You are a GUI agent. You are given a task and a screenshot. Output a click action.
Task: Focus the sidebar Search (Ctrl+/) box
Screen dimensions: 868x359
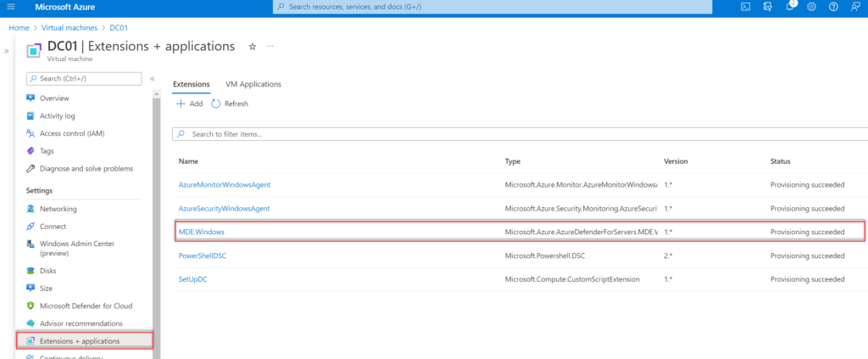pos(84,79)
